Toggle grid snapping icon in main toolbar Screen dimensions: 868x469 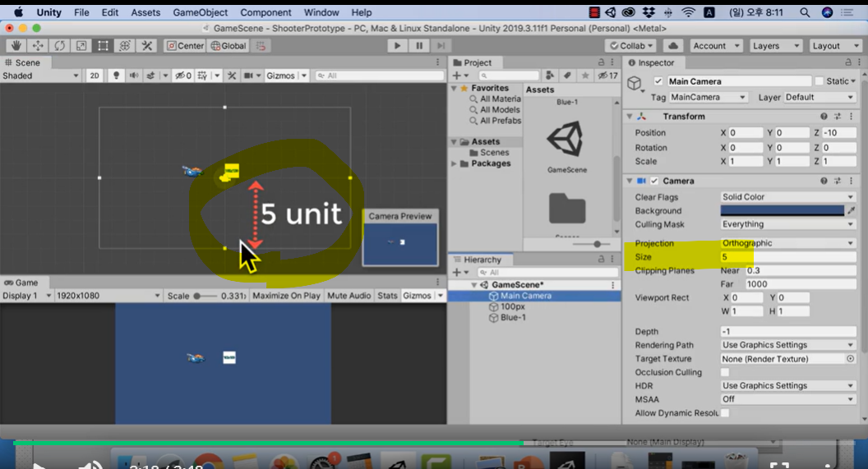click(x=261, y=46)
